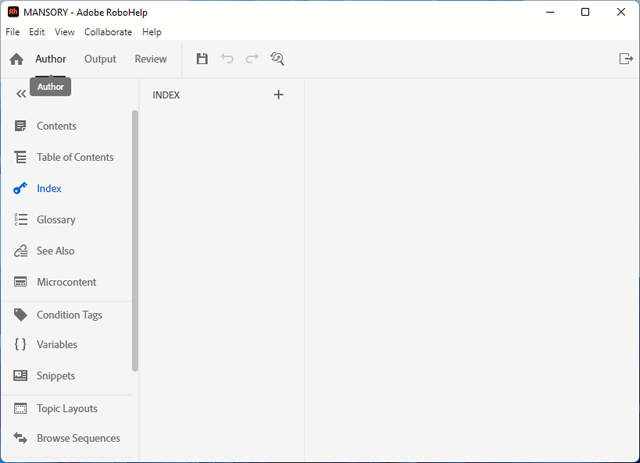
Task: Select Browse Sequences in sidebar
Action: tap(78, 438)
